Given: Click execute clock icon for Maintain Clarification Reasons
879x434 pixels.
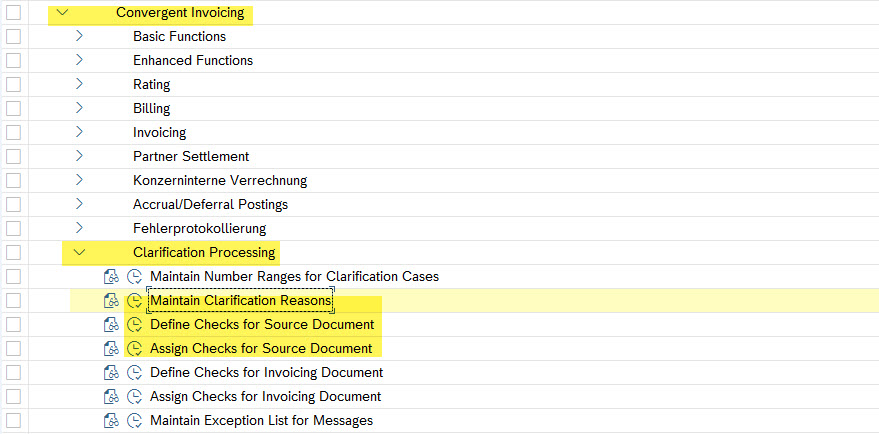Looking at the screenshot, I should pyautogui.click(x=136, y=301).
